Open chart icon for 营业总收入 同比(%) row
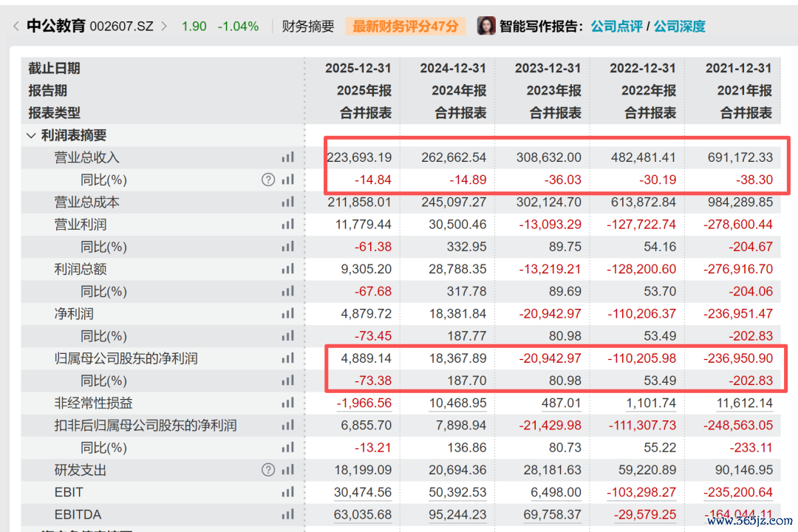This screenshot has height=532, width=798. point(288,180)
